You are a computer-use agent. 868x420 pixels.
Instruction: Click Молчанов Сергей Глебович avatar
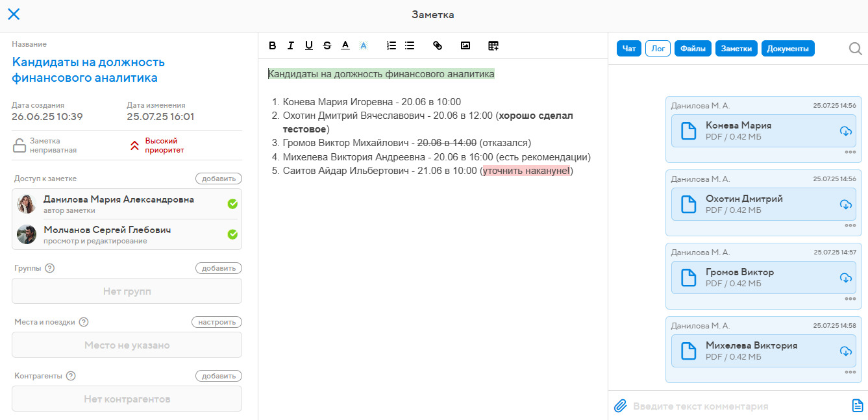[x=27, y=234]
